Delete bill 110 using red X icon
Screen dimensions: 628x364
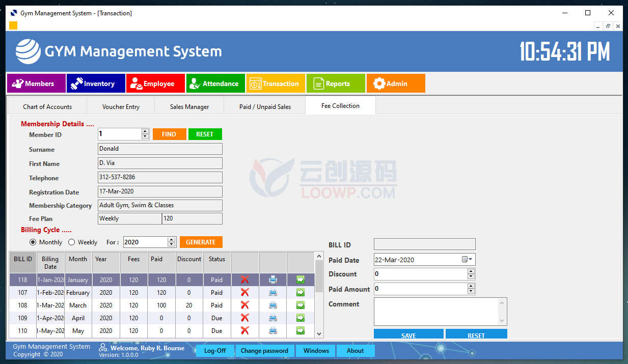pos(245,330)
